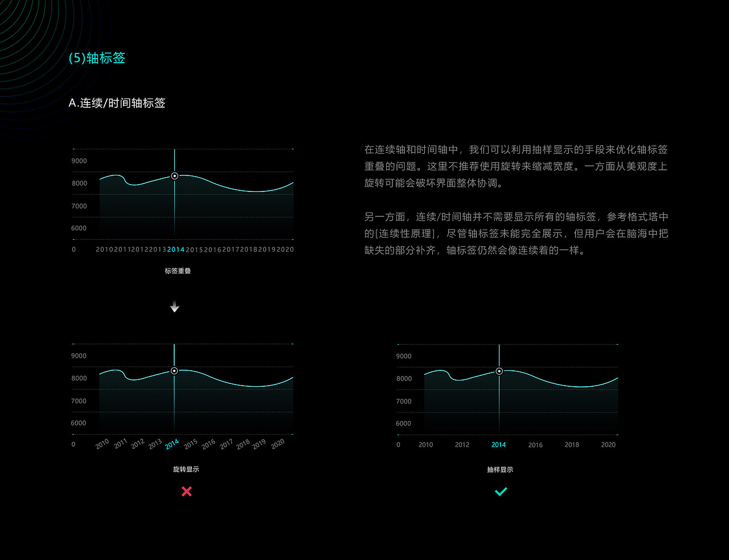The height and width of the screenshot is (560, 729).
Task: Click 6000 y-axis label in 抽样显示 chart
Action: 403,424
